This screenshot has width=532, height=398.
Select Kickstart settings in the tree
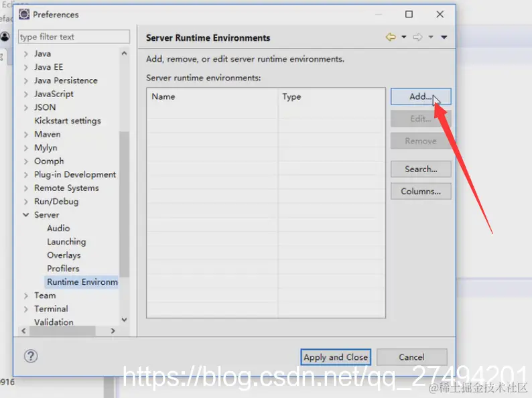(x=68, y=121)
